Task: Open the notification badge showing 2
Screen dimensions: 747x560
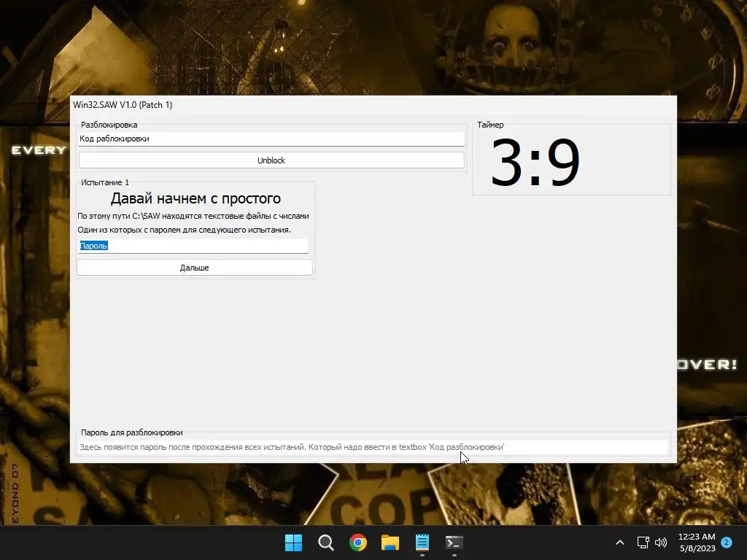Action: (x=727, y=542)
